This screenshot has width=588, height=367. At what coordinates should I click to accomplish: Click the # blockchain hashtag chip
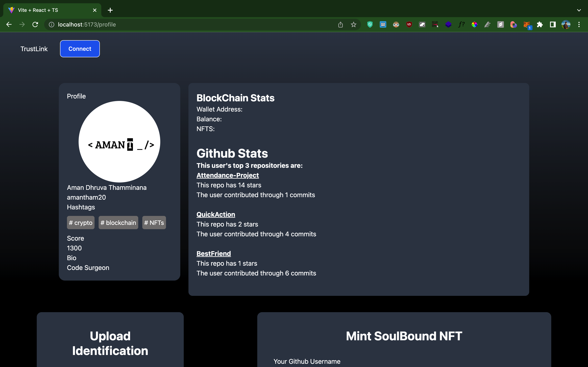[x=118, y=223]
